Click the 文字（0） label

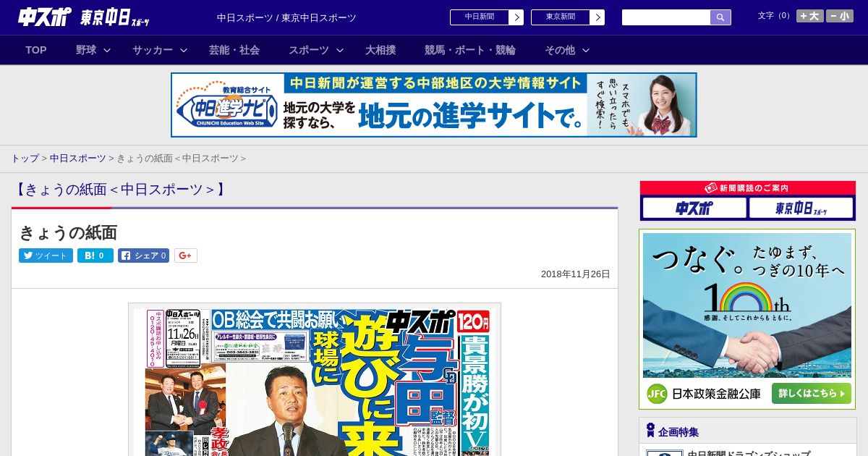coord(775,15)
